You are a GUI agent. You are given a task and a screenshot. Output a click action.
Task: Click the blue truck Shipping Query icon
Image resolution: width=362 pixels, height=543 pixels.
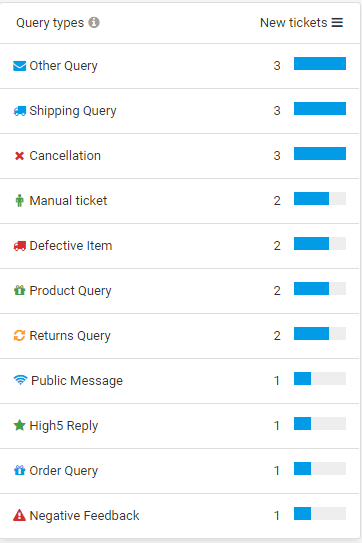tap(19, 111)
